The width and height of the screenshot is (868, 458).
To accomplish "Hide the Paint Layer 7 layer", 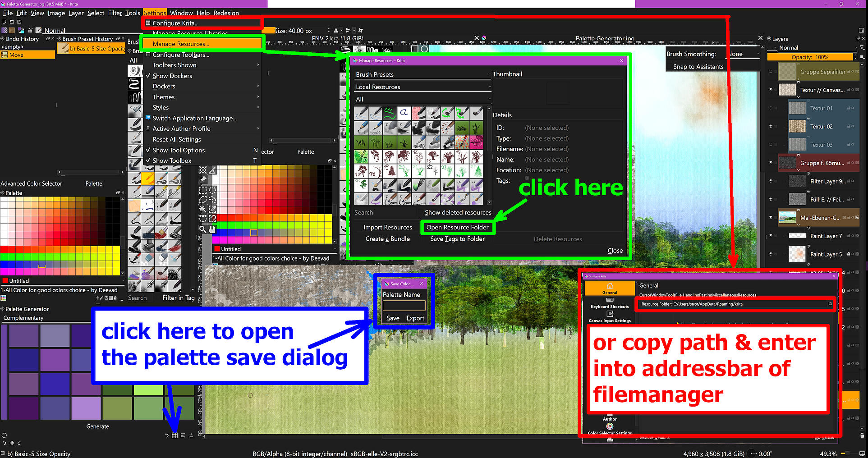I will [x=771, y=236].
